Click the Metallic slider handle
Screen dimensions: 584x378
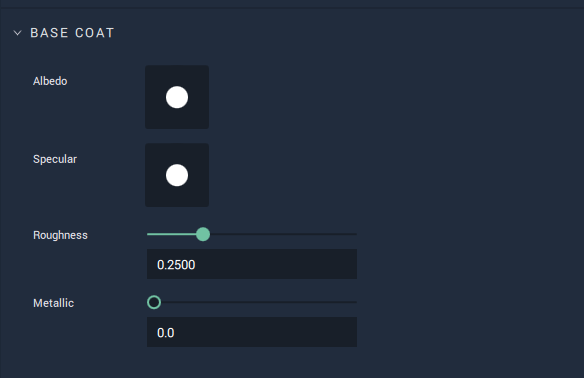154,302
